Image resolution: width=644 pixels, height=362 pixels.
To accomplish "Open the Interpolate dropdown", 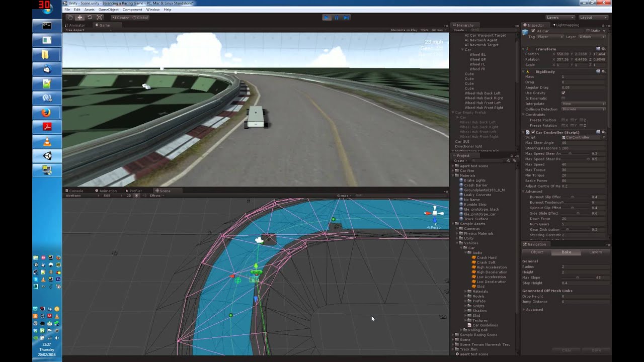I will pyautogui.click(x=584, y=104).
